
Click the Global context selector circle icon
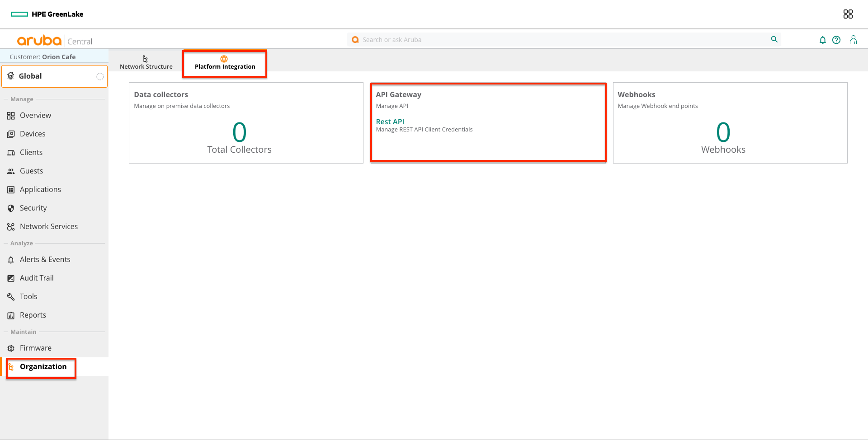pyautogui.click(x=100, y=76)
